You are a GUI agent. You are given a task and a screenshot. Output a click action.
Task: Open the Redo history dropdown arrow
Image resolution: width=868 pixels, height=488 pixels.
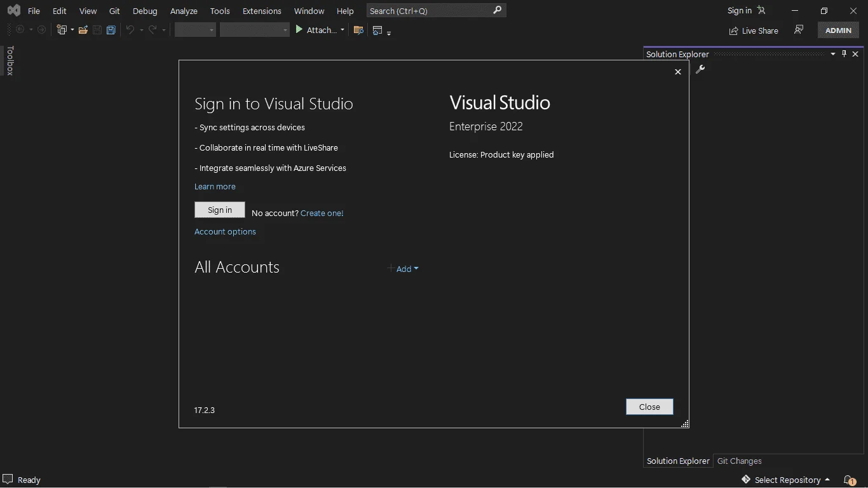pyautogui.click(x=163, y=30)
